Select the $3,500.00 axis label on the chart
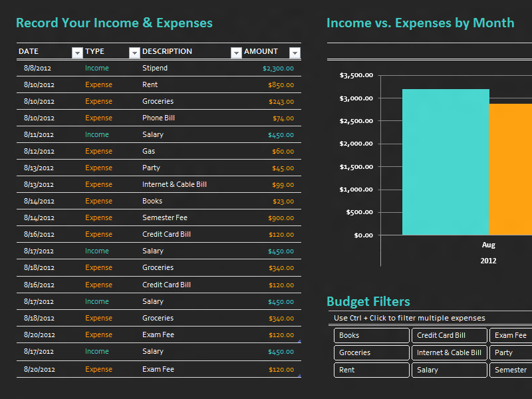This screenshot has height=399, width=532. point(356,75)
